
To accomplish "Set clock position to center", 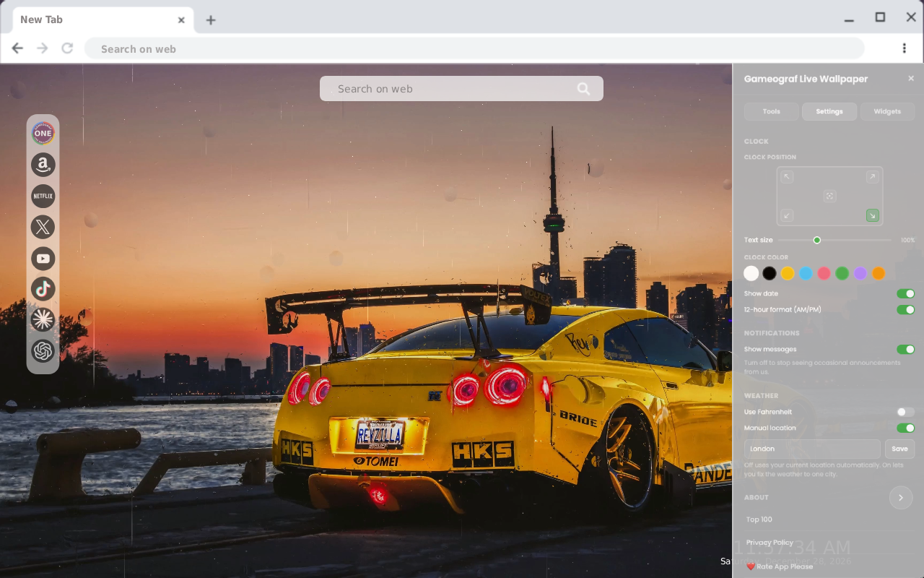I will (x=829, y=196).
